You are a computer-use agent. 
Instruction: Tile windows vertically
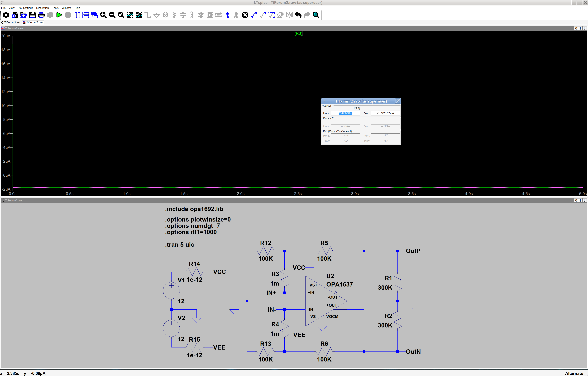pyautogui.click(x=77, y=15)
